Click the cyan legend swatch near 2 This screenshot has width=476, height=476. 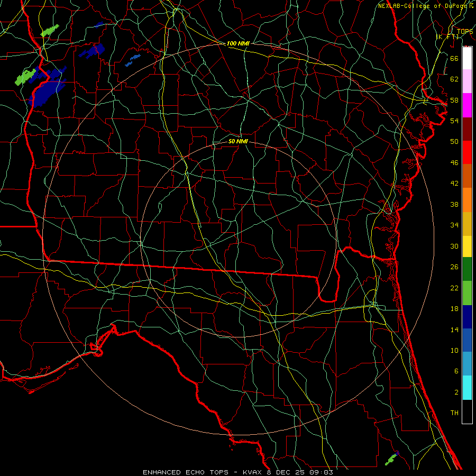tap(467, 388)
